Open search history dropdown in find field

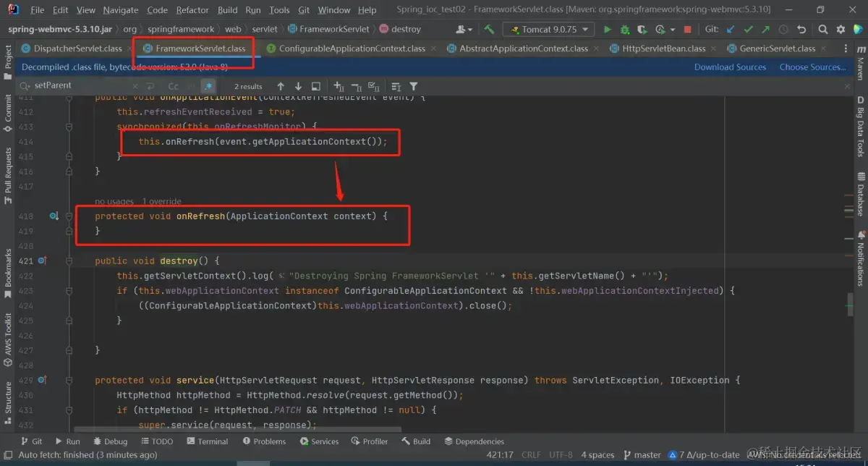25,85
